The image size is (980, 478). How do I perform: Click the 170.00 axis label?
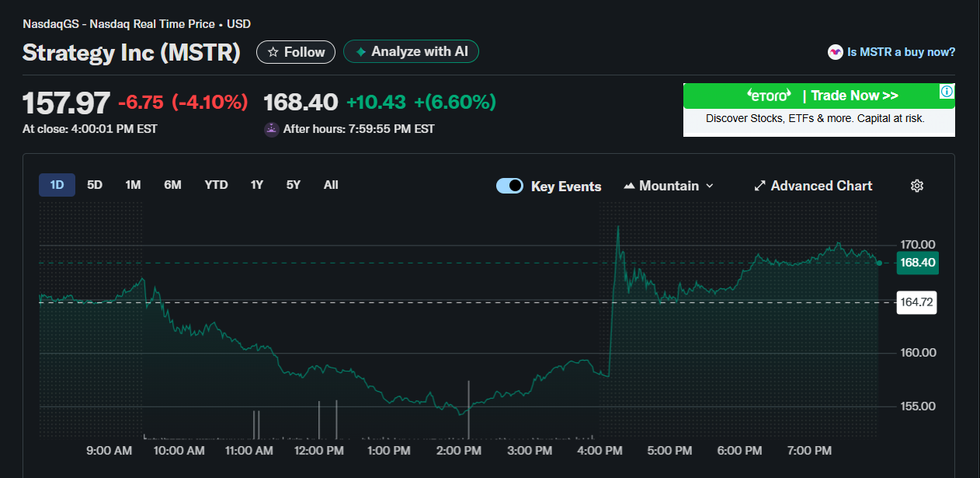pyautogui.click(x=917, y=245)
